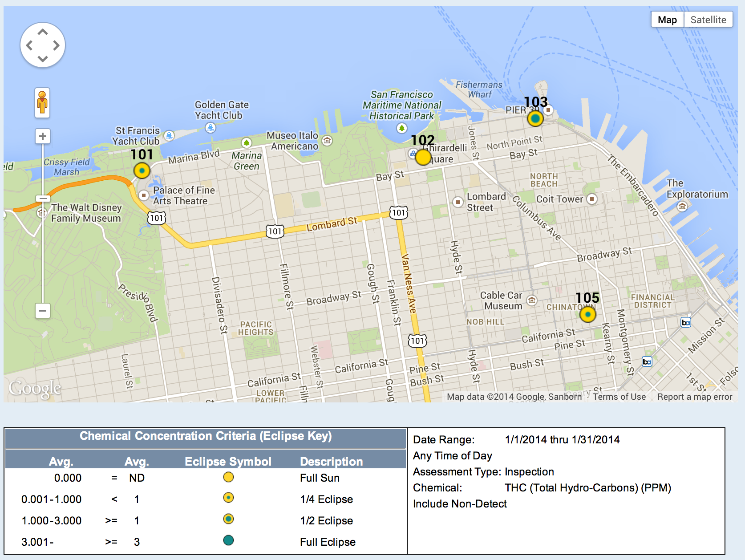Click the zoom slider handle
Image resolution: width=745 pixels, height=560 pixels.
point(43,199)
